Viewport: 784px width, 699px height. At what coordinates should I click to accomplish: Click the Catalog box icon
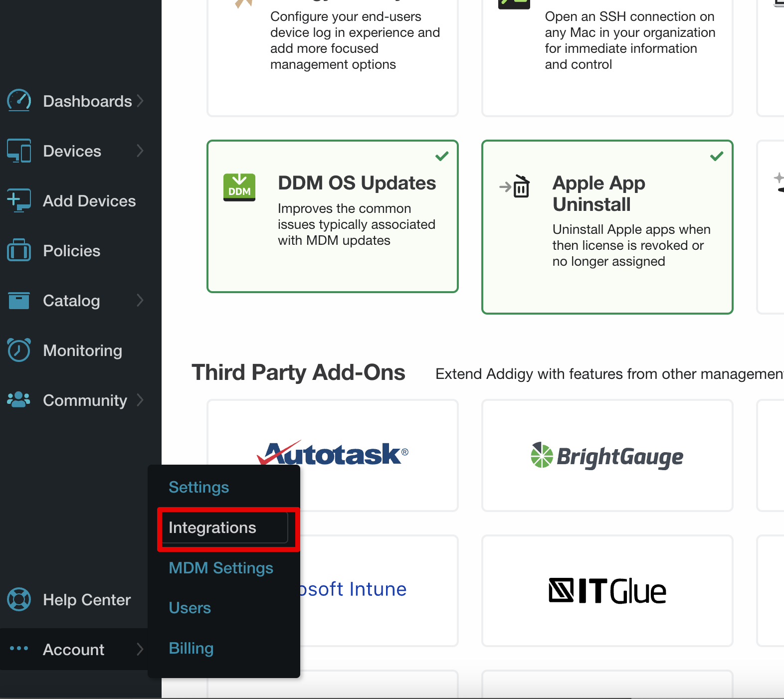coord(19,301)
